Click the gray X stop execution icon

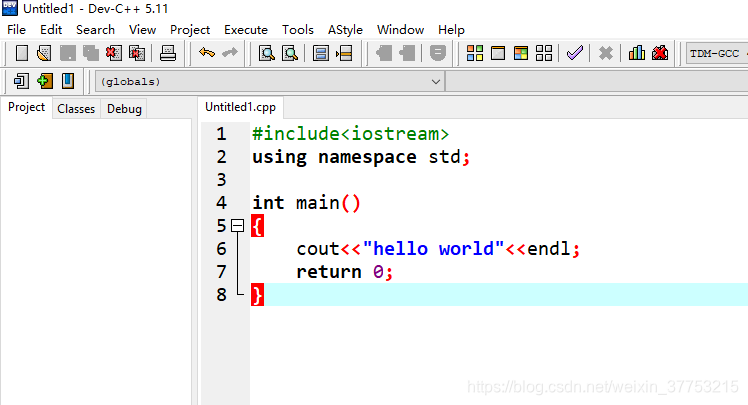coord(606,53)
